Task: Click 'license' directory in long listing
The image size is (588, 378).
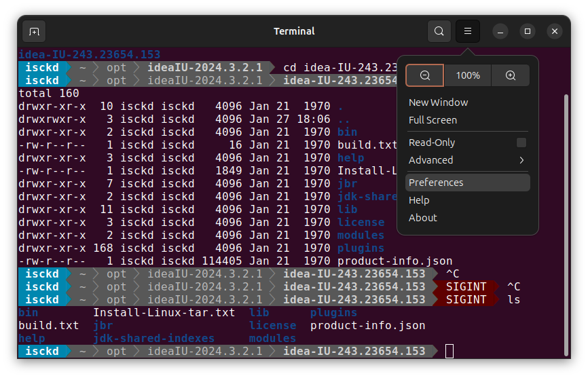Action: (x=361, y=222)
